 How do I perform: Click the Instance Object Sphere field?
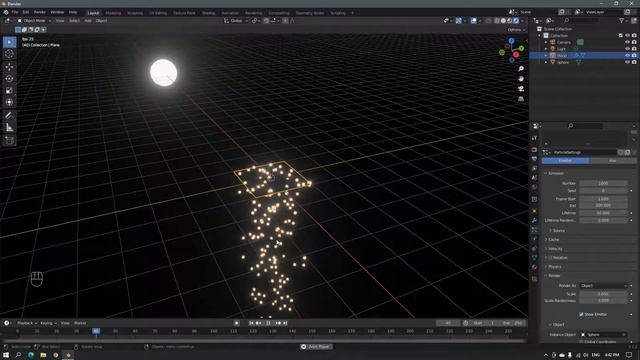pyautogui.click(x=603, y=334)
